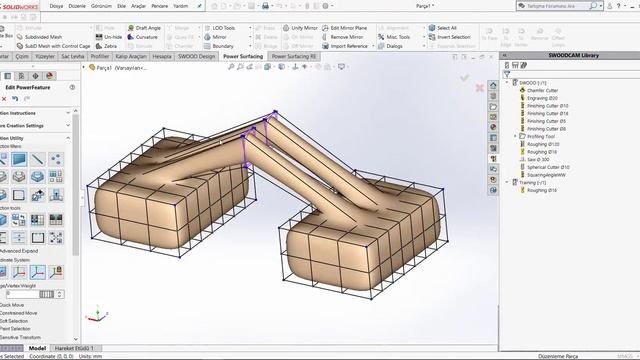Select Spherical Cutter Ø10 tool
The height and width of the screenshot is (360, 640).
(544, 167)
